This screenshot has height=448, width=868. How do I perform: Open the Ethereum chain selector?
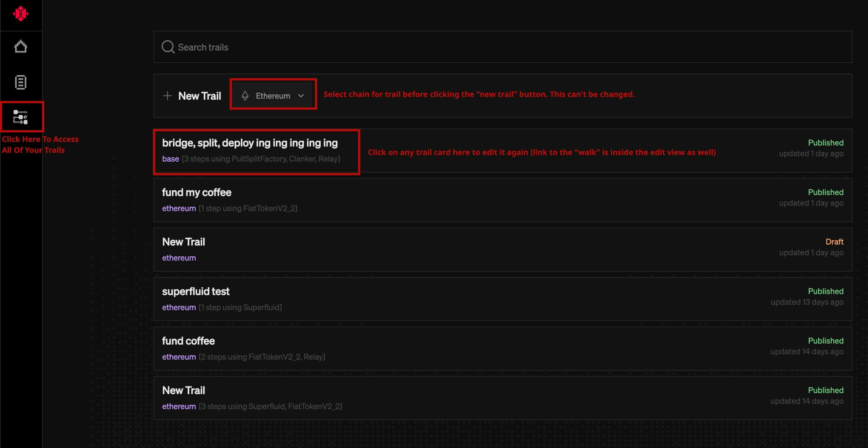(x=273, y=96)
